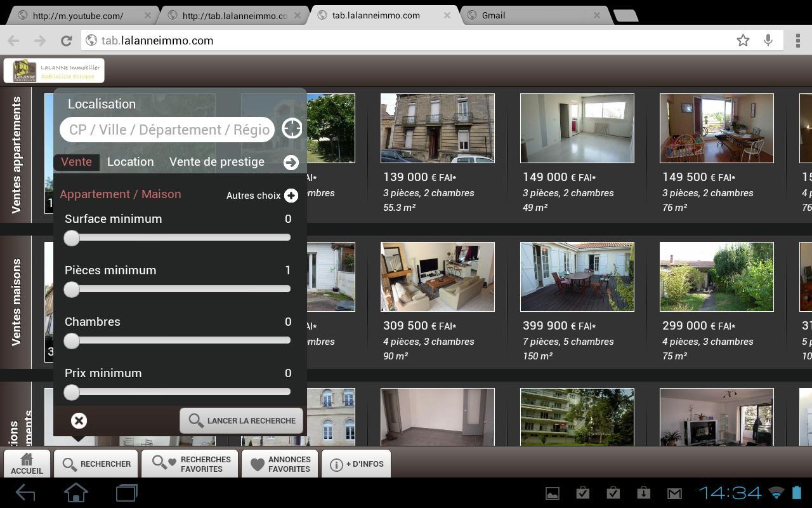
Task: Tap the geolocation crosshair icon
Action: (292, 128)
